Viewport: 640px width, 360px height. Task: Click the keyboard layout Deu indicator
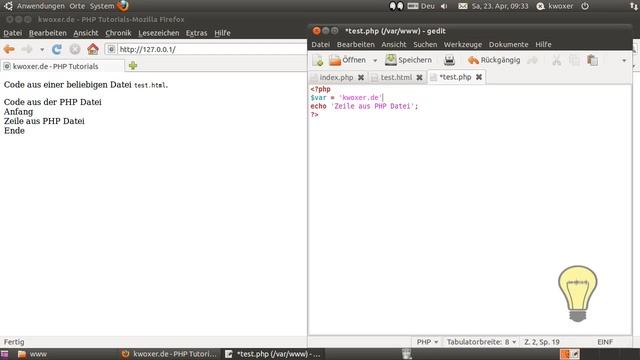pyautogui.click(x=421, y=6)
